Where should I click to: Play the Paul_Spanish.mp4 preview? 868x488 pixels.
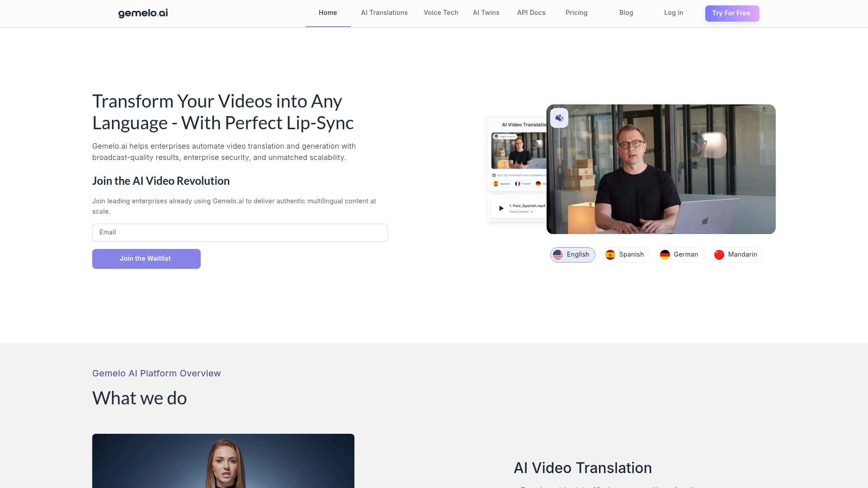point(501,208)
